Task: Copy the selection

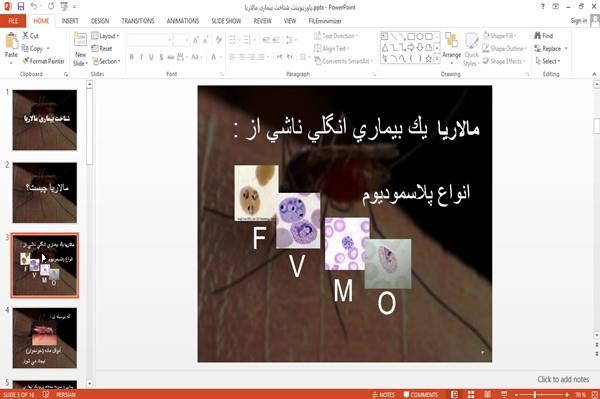Action: [x=32, y=49]
